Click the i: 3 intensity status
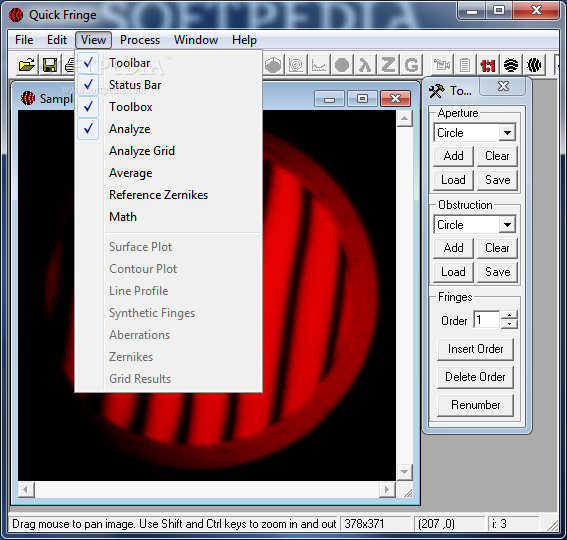Viewport: 567px width, 540px height. tap(513, 524)
